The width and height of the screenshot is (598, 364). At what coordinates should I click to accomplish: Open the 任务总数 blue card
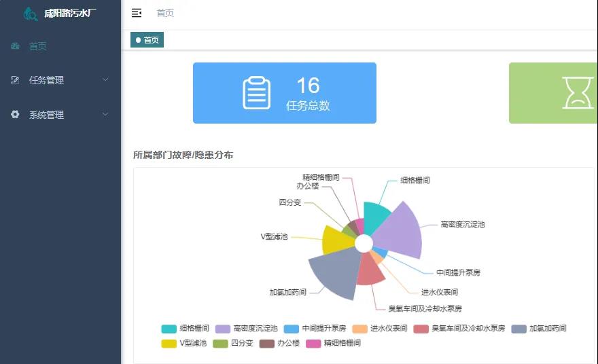284,93
